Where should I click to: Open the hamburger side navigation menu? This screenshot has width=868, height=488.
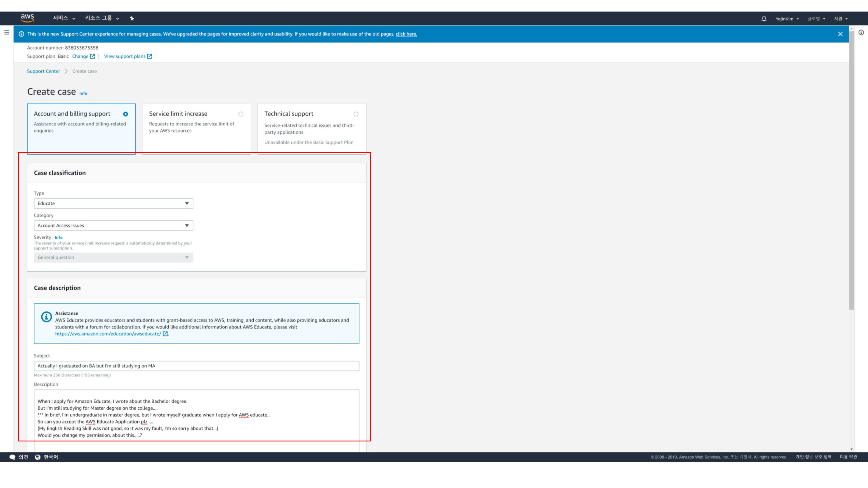[x=7, y=32]
